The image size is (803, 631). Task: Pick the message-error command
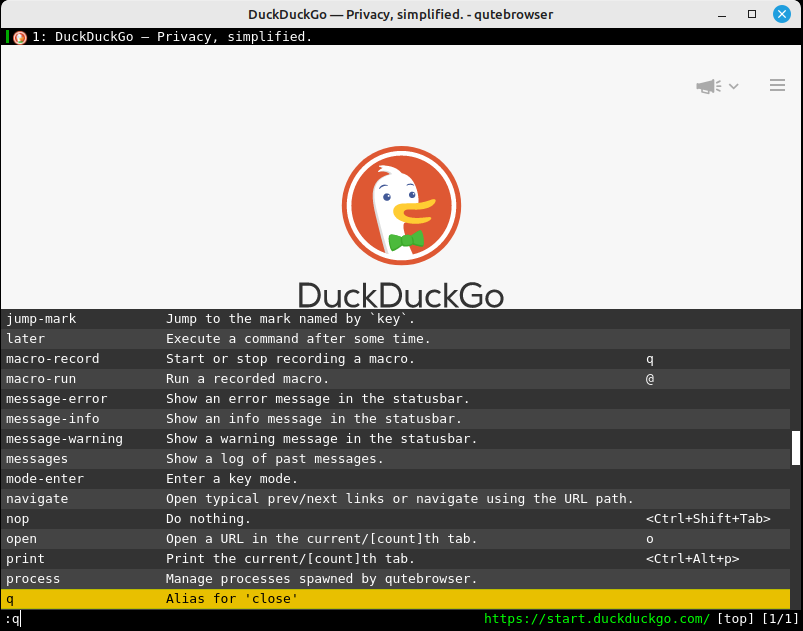[395, 398]
